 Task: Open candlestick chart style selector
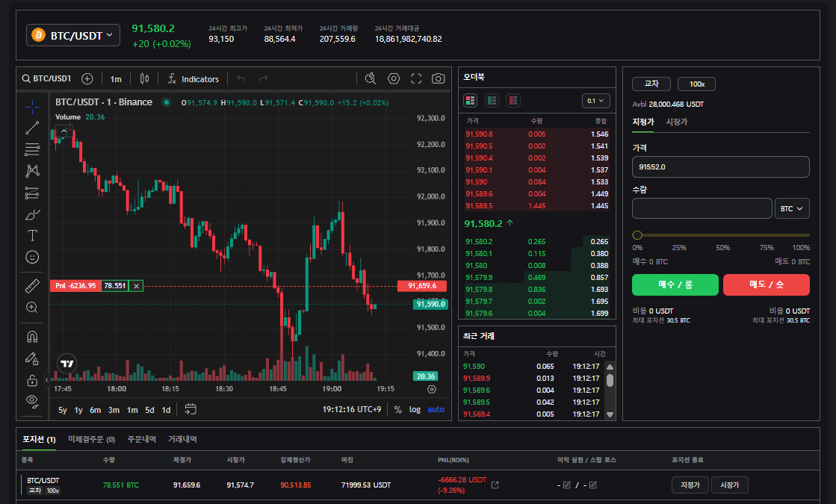144,78
